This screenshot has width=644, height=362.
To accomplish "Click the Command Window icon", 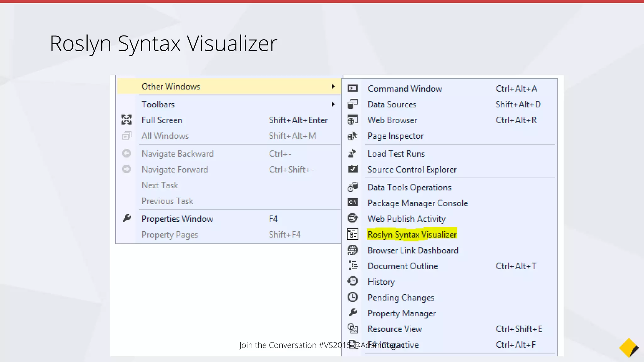I will (353, 88).
